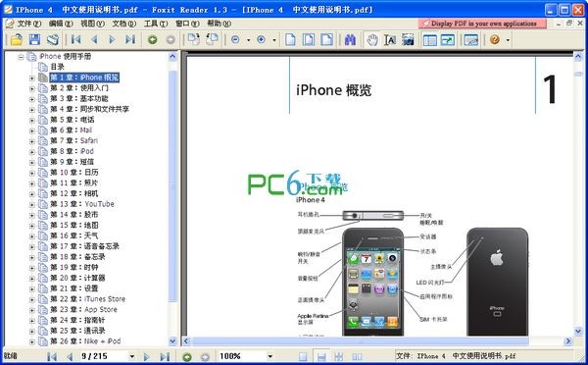The height and width of the screenshot is (365, 588).
Task: Open zoom-out tool dropdown arrow
Action: coord(248,40)
